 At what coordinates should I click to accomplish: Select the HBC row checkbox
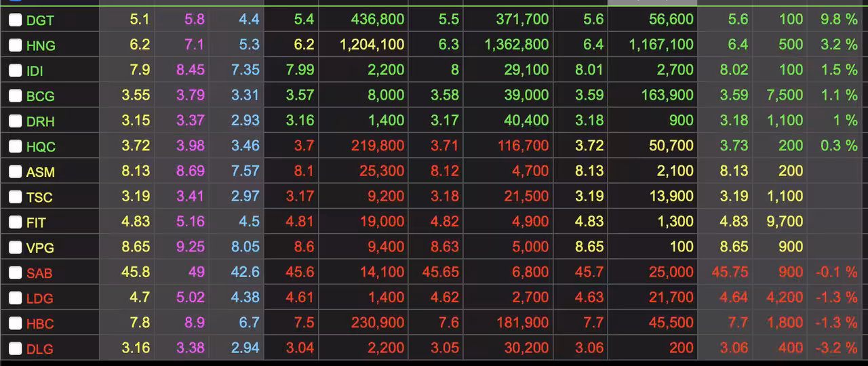tap(15, 323)
